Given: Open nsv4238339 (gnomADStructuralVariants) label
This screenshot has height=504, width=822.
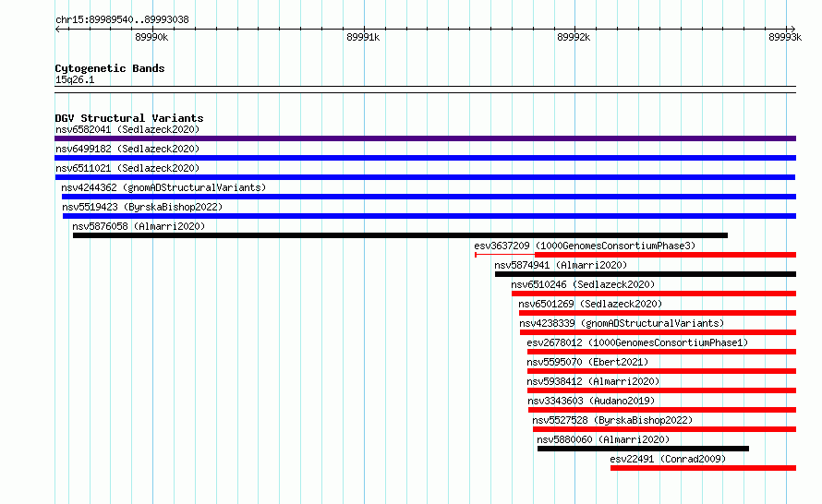Looking at the screenshot, I should pyautogui.click(x=622, y=323).
